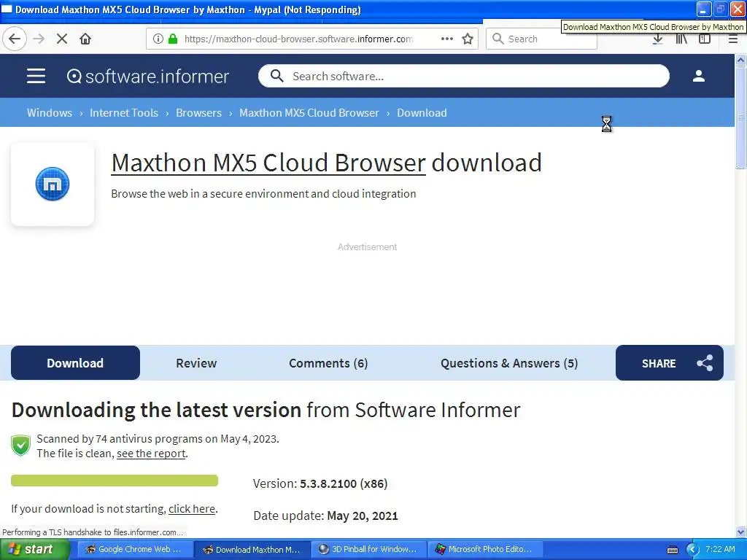Expand hidden system tray icons arrow

pyautogui.click(x=692, y=550)
